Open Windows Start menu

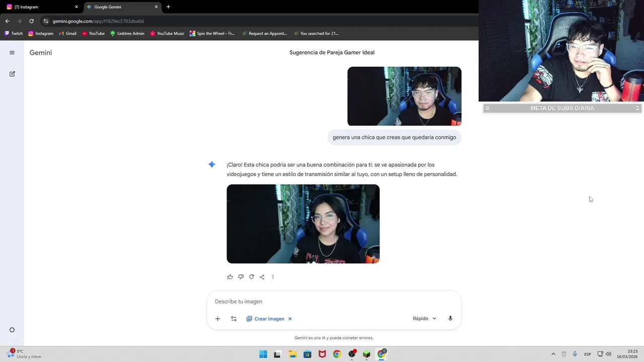click(263, 354)
